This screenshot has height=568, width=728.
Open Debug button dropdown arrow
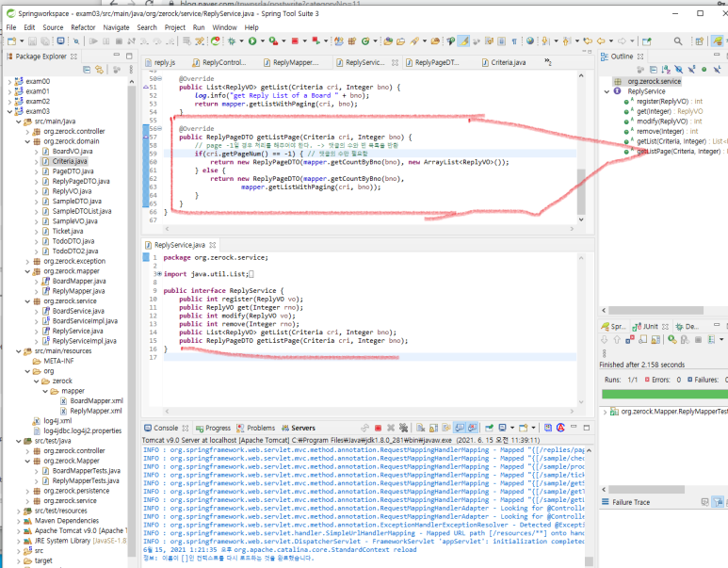pos(241,41)
